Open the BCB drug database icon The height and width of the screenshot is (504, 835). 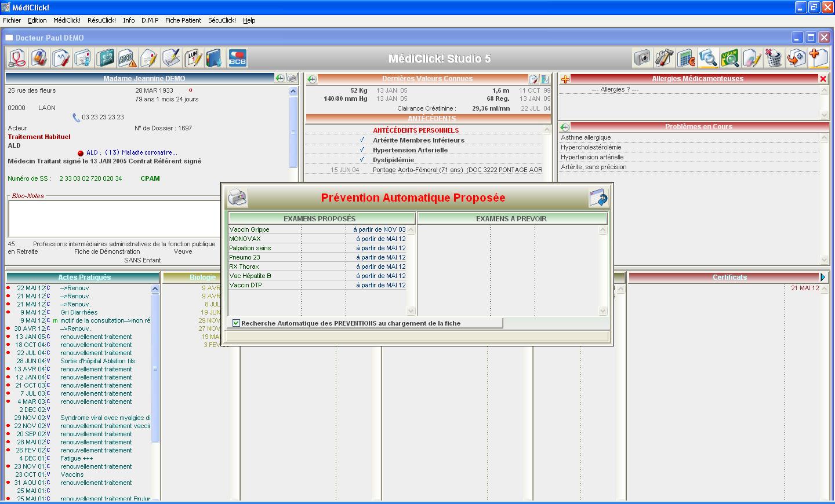point(237,58)
